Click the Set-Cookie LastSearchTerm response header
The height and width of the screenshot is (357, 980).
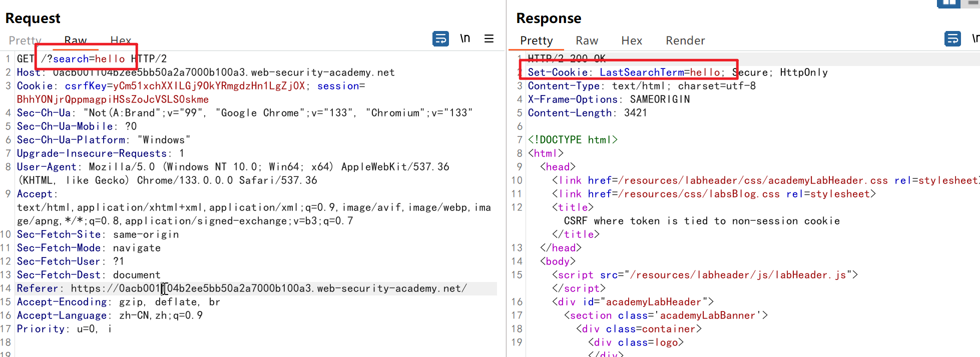[x=626, y=72]
